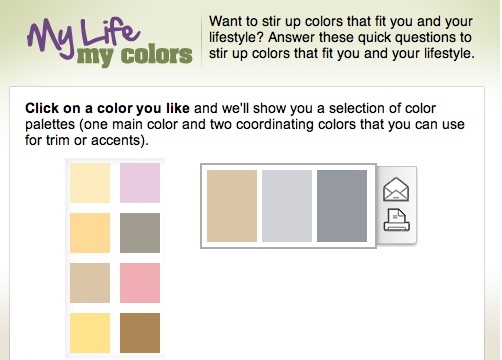The height and width of the screenshot is (360, 502).
Task: Click the purple My Life script logo
Action: (x=83, y=37)
